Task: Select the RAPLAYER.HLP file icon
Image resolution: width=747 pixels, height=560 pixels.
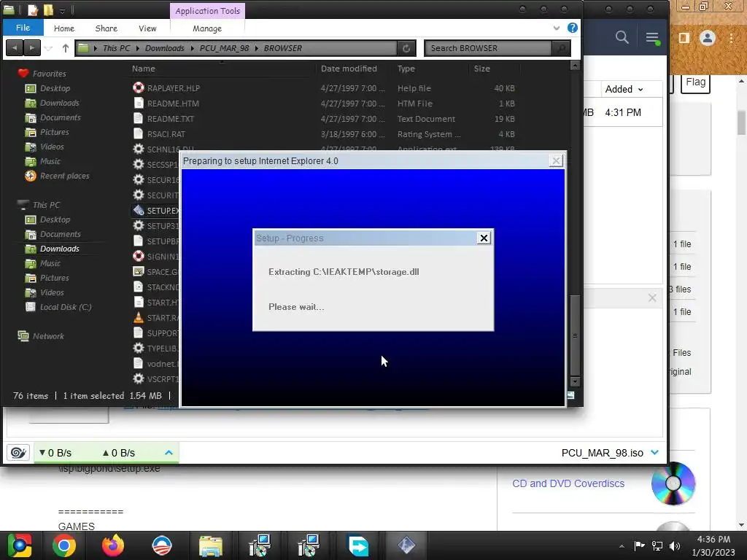Action: [x=138, y=87]
